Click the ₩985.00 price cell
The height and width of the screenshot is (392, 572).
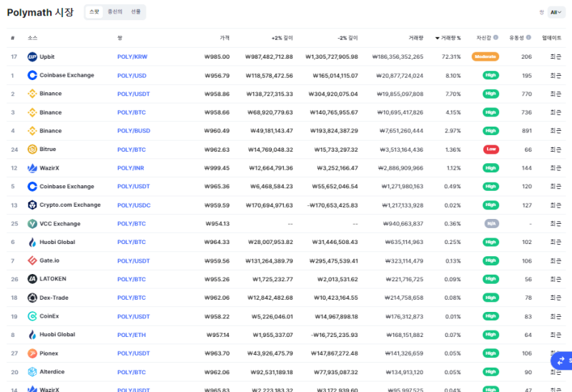[217, 57]
